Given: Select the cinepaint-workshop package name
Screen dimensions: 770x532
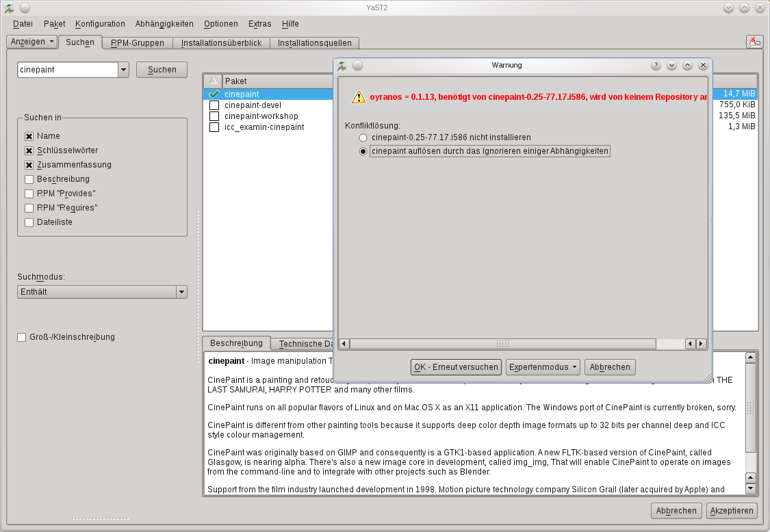Looking at the screenshot, I should 261,116.
